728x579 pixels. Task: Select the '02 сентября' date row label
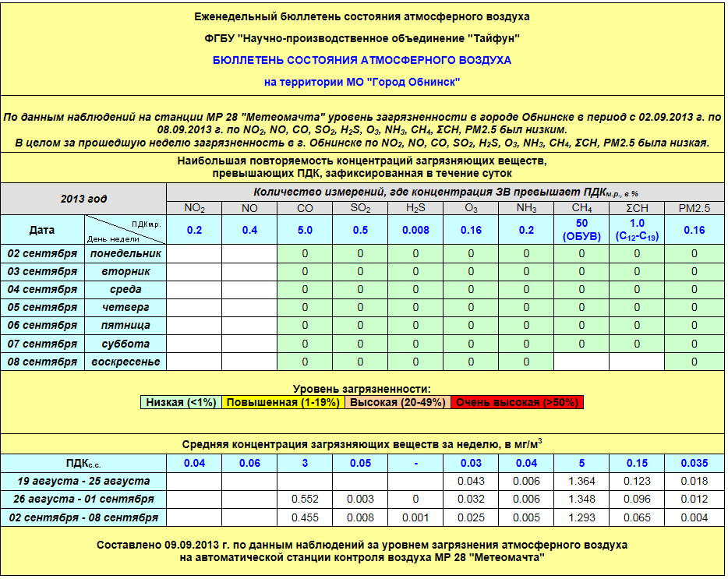click(42, 253)
